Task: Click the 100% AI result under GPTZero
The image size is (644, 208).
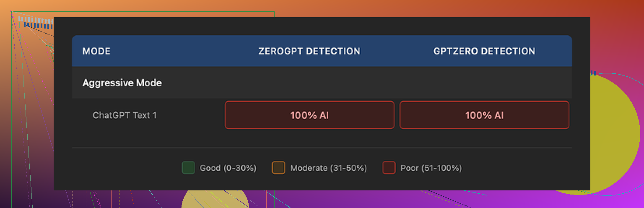Action: (484, 115)
